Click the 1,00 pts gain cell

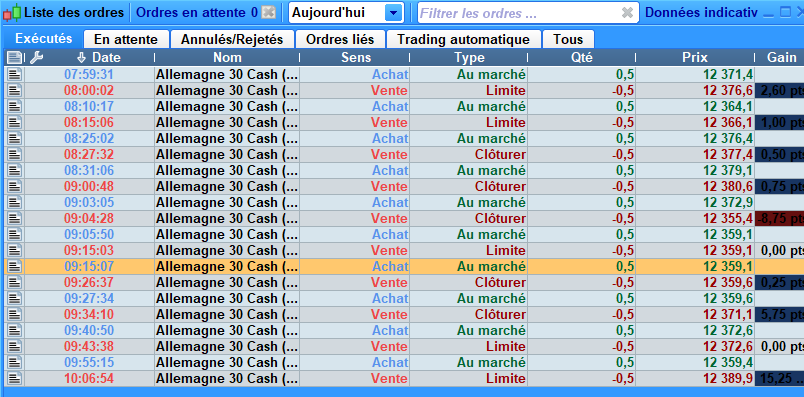pos(780,123)
